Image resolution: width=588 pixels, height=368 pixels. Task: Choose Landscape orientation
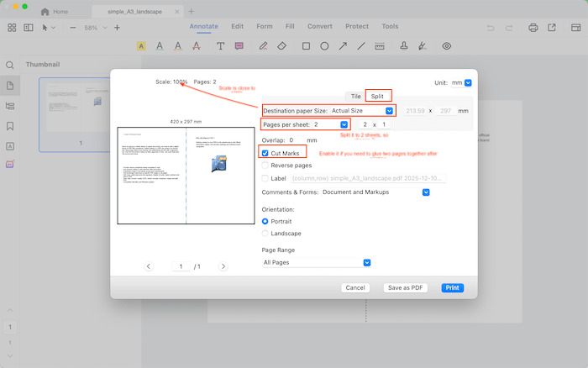click(265, 233)
